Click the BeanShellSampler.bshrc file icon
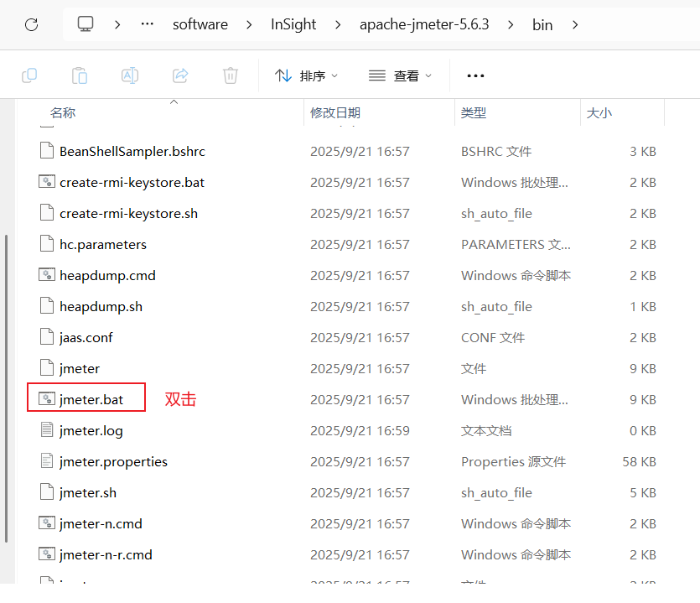700x603 pixels. pyautogui.click(x=47, y=151)
